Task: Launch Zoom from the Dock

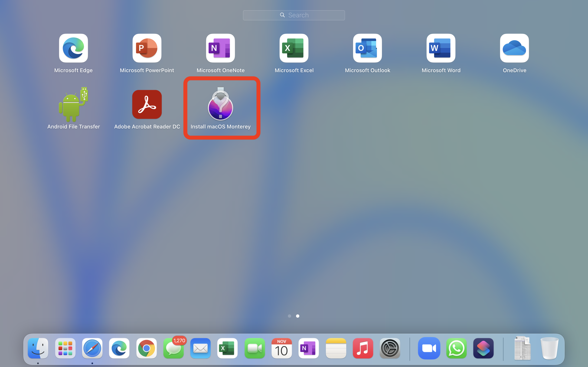Action: 429,348
